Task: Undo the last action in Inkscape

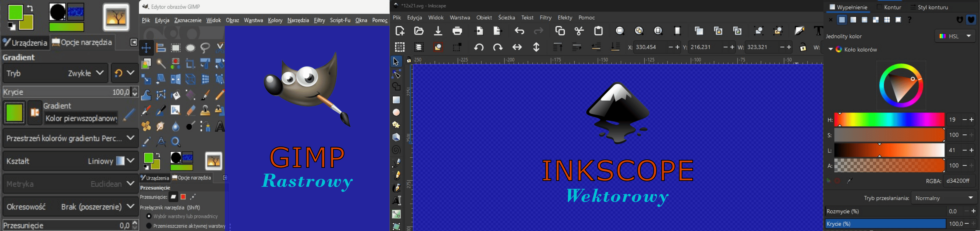Action: pyautogui.click(x=519, y=31)
